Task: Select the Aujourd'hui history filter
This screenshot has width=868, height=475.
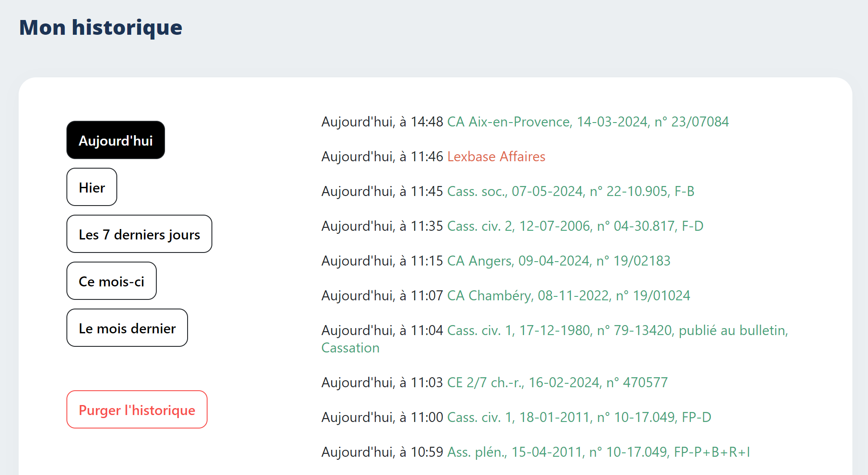Action: click(x=116, y=140)
